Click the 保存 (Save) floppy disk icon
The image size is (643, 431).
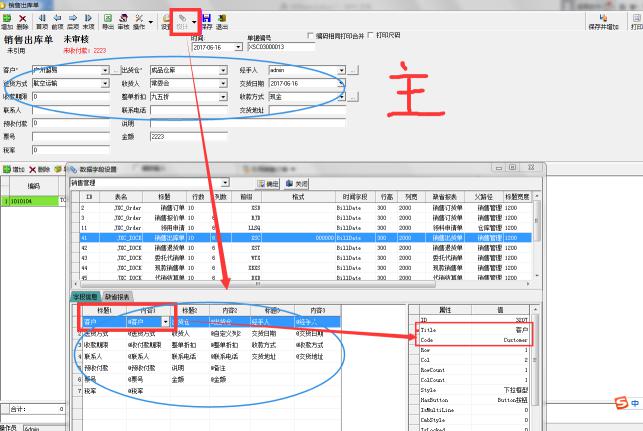tap(205, 21)
